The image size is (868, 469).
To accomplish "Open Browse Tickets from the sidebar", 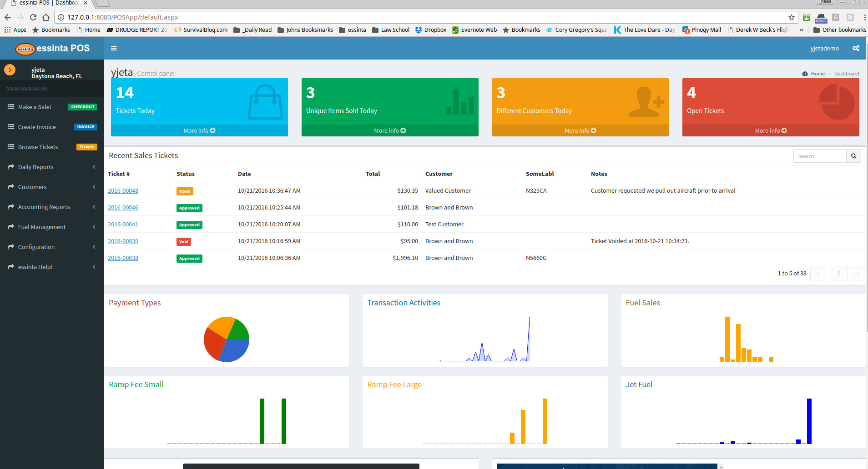I will [38, 147].
